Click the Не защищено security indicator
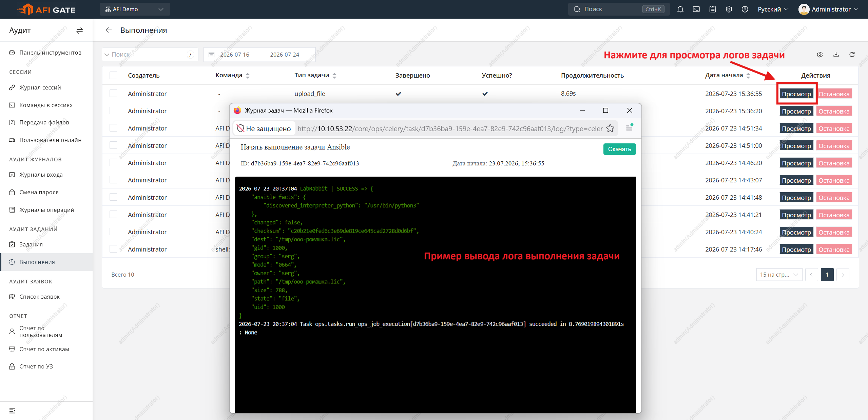Image resolution: width=868 pixels, height=420 pixels. tap(264, 128)
